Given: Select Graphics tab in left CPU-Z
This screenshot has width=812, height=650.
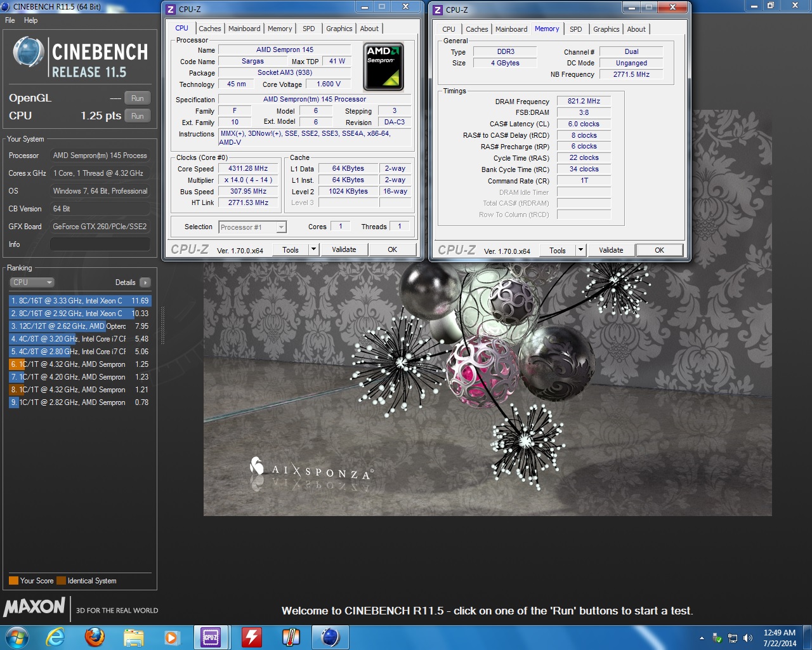Looking at the screenshot, I should (x=339, y=29).
